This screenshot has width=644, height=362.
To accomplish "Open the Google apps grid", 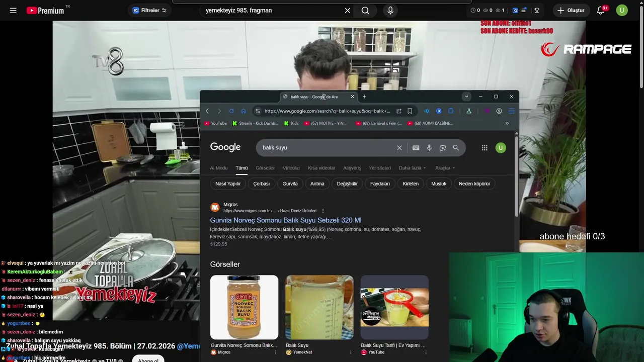I will [485, 148].
